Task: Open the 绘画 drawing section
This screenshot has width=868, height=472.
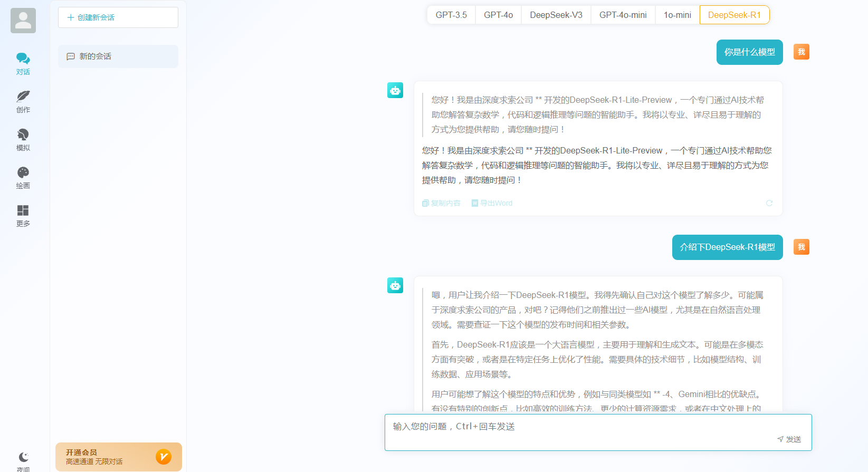Action: click(x=23, y=178)
